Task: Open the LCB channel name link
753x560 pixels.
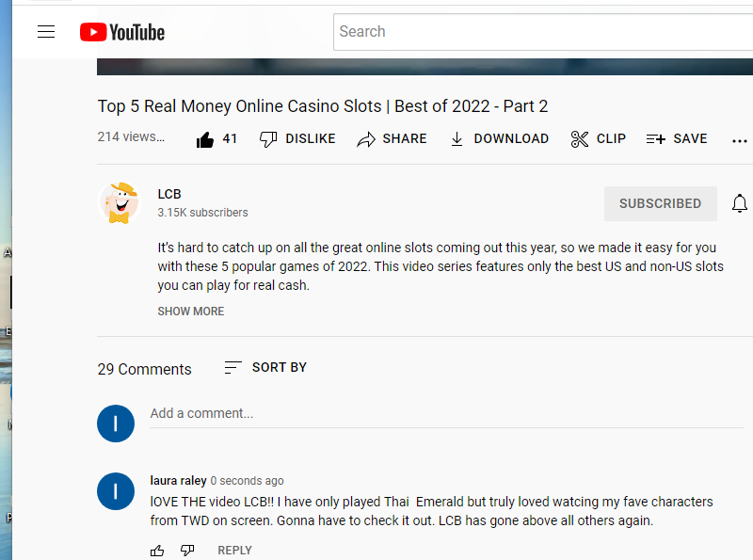Action: click(169, 194)
